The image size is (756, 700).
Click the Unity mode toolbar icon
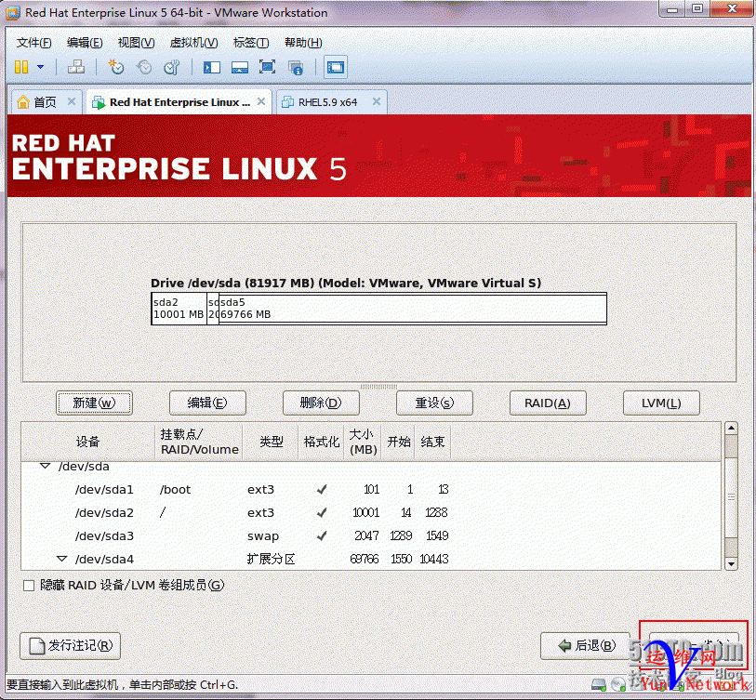click(x=296, y=67)
